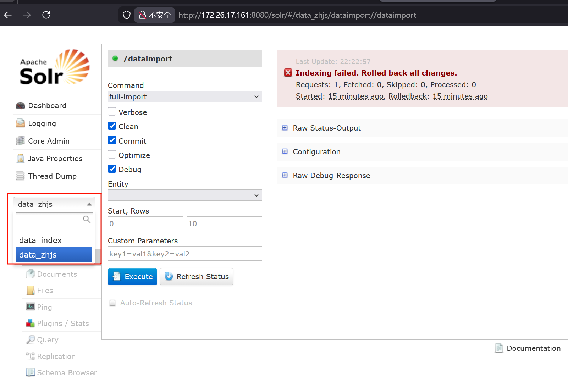This screenshot has height=392, width=568.
Task: Toggle the Optimize checkbox
Action: pos(112,155)
